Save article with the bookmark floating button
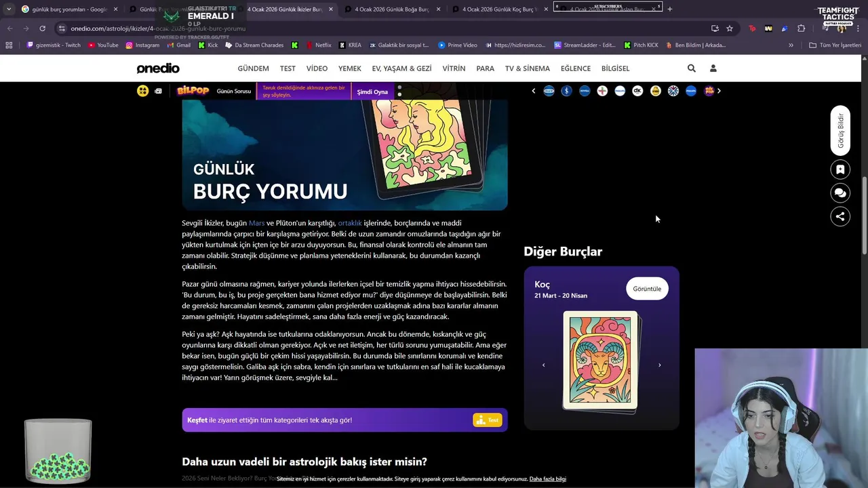 tap(840, 169)
